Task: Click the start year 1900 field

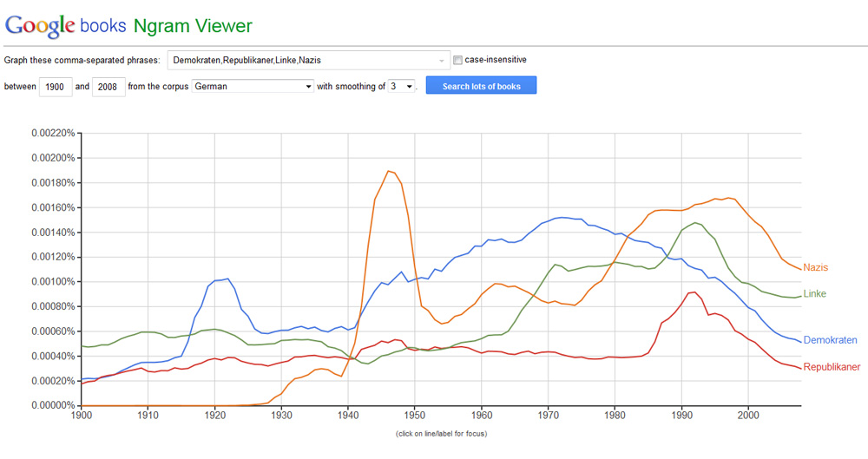Action: click(55, 86)
